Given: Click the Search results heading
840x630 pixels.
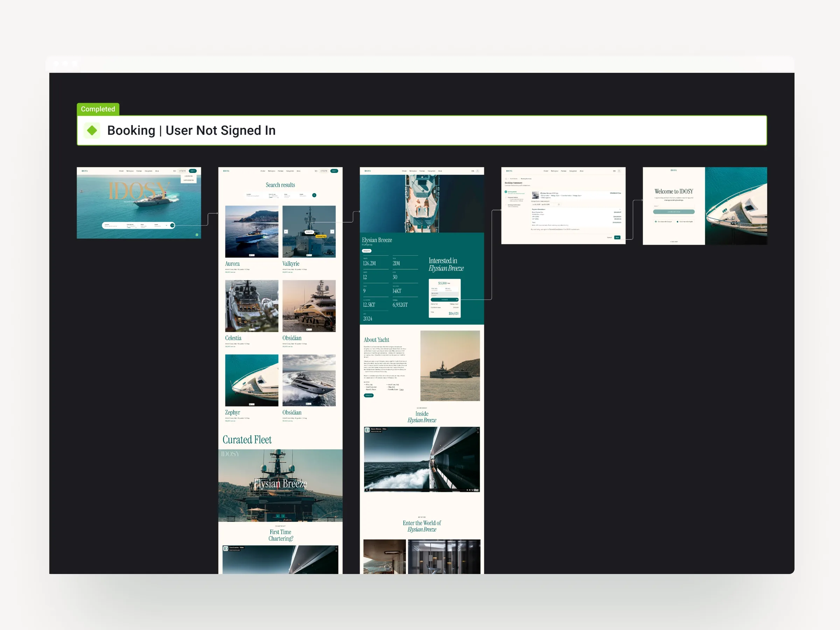Looking at the screenshot, I should pos(281,185).
